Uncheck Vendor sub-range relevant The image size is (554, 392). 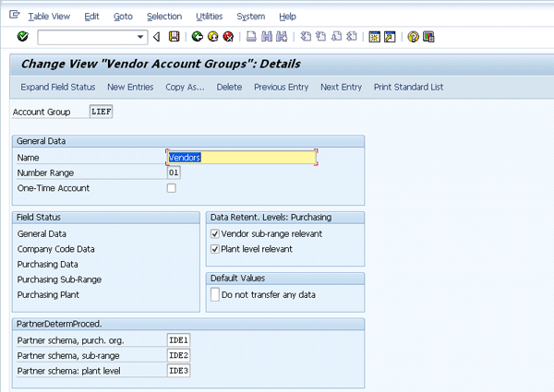click(x=216, y=233)
